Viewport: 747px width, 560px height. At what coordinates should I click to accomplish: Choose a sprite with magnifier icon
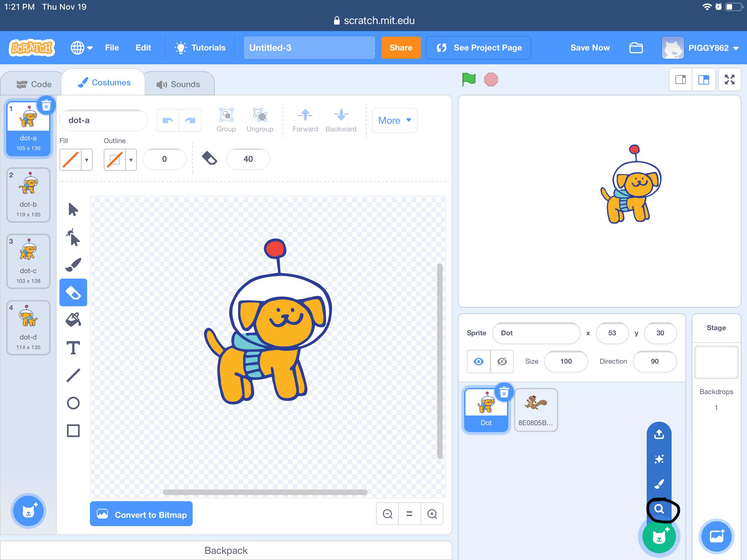point(659,509)
